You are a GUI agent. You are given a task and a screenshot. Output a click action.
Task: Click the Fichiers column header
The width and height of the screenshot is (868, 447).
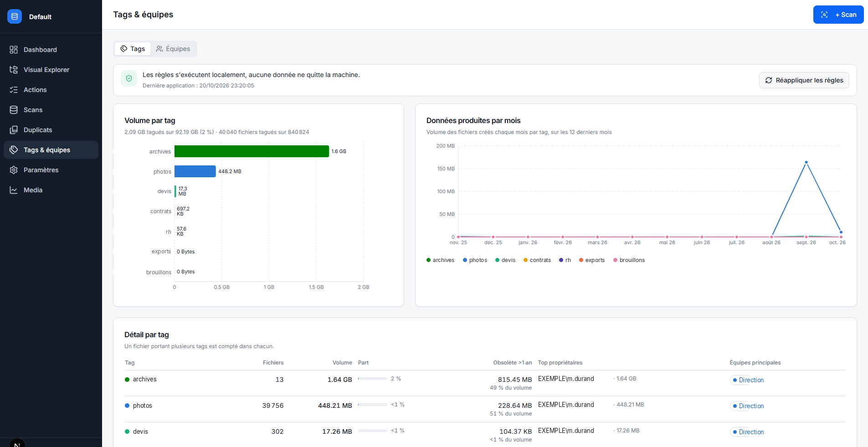pos(273,363)
